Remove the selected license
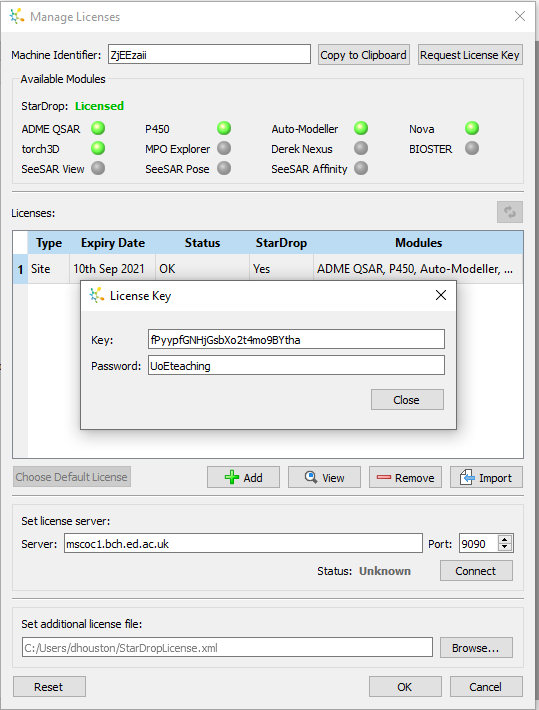 [405, 477]
